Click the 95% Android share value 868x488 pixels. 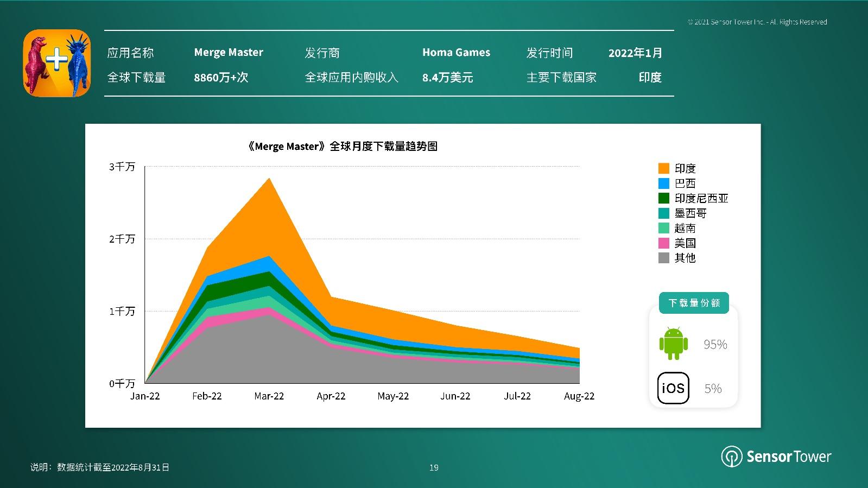tap(715, 345)
